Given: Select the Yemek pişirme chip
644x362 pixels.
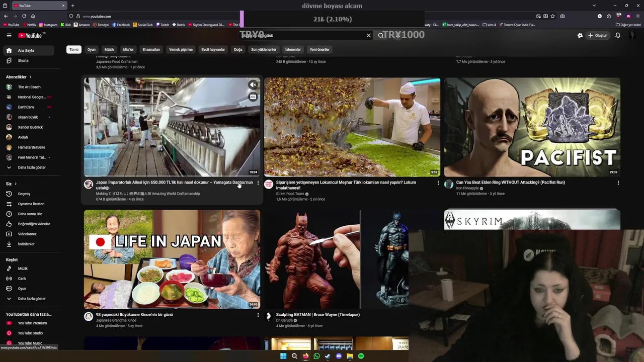Looking at the screenshot, I should tap(181, 49).
